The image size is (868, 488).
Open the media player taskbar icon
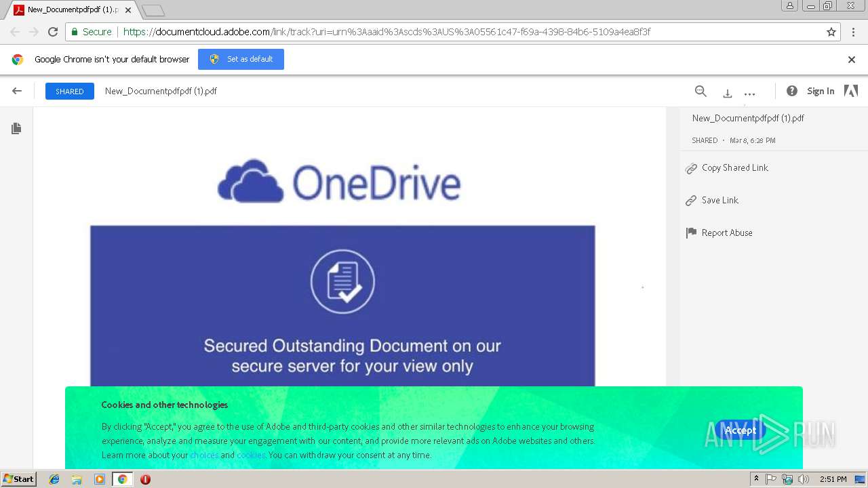coord(100,479)
